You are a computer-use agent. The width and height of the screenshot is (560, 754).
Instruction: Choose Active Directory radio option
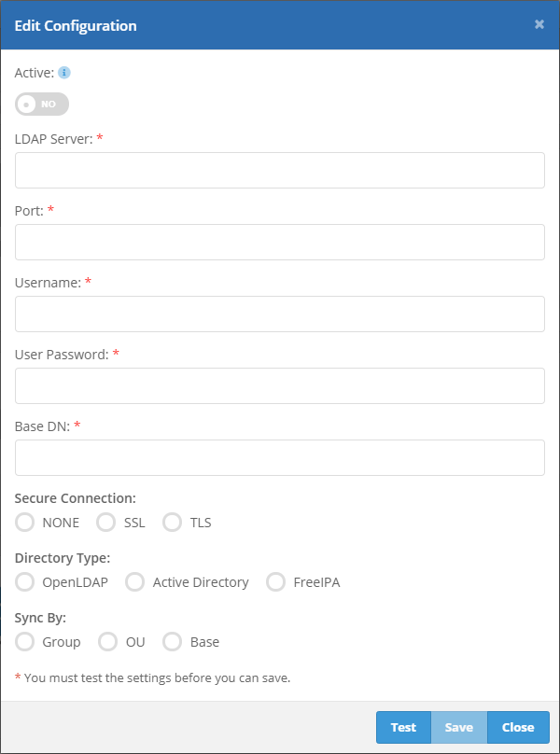coord(136,582)
